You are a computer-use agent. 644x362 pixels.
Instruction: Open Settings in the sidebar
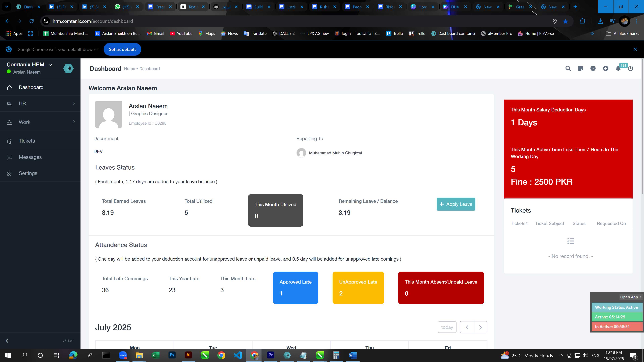40,173
